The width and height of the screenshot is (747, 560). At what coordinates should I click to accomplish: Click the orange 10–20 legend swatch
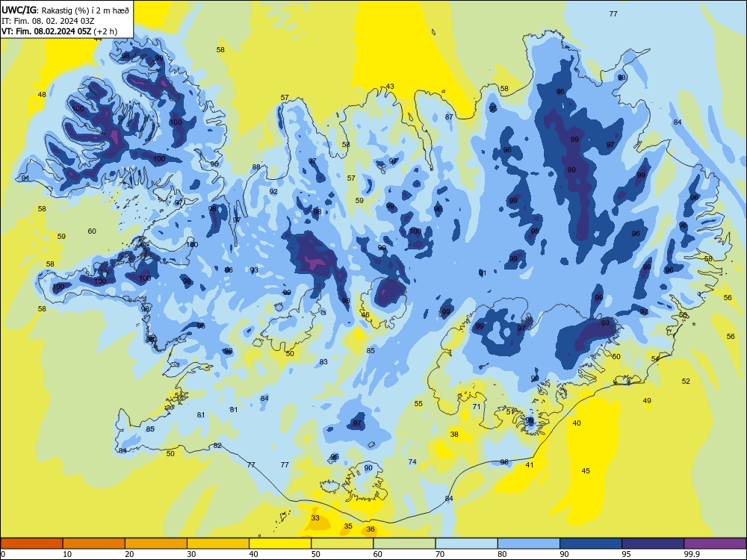94,544
